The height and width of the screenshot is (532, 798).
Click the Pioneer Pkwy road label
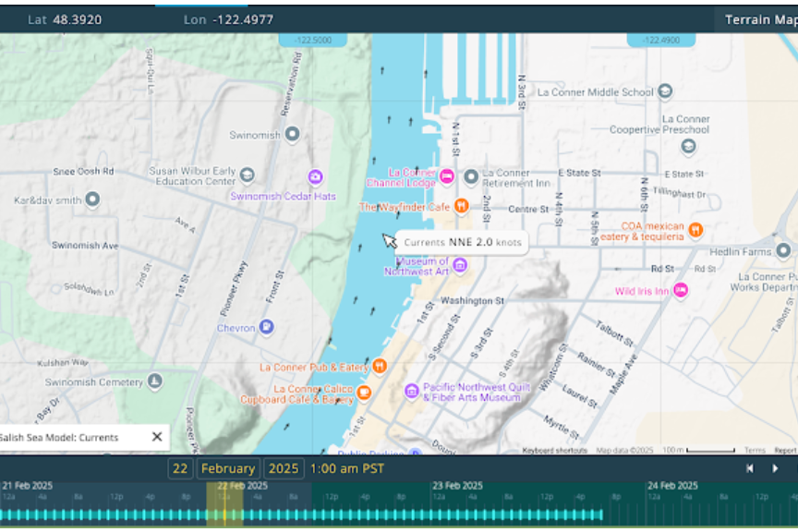[234, 289]
